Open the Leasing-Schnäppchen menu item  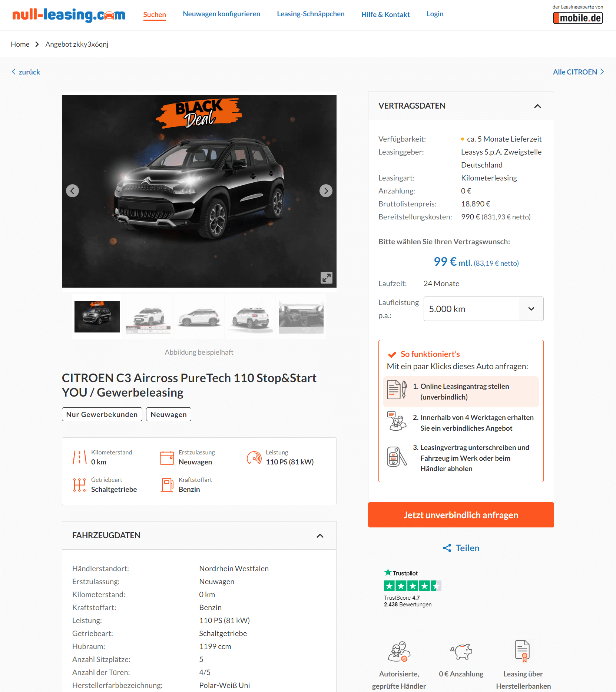pyautogui.click(x=311, y=14)
